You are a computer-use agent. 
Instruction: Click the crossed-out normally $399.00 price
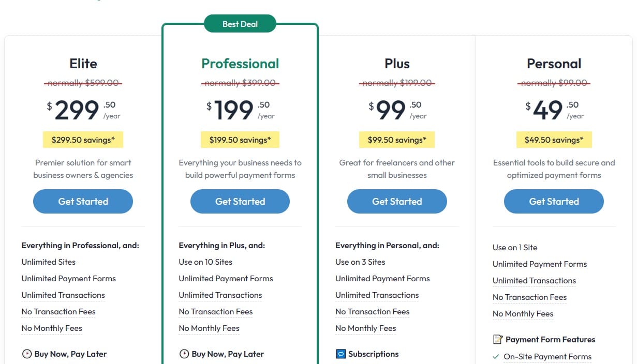coord(240,82)
